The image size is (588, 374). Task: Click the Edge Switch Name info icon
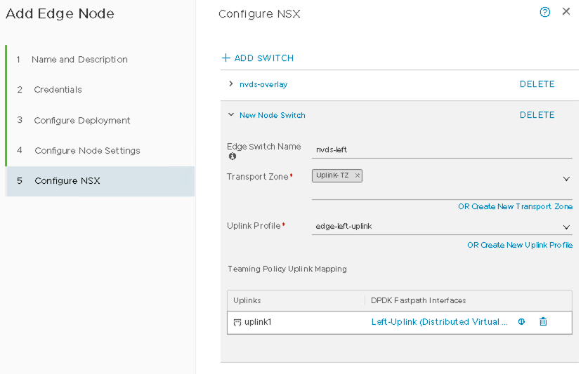[x=233, y=156]
